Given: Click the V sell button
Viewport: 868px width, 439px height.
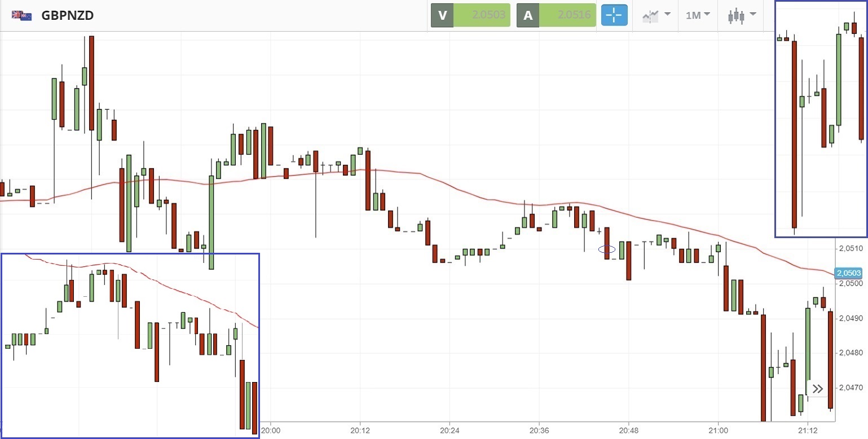Looking at the screenshot, I should (442, 15).
